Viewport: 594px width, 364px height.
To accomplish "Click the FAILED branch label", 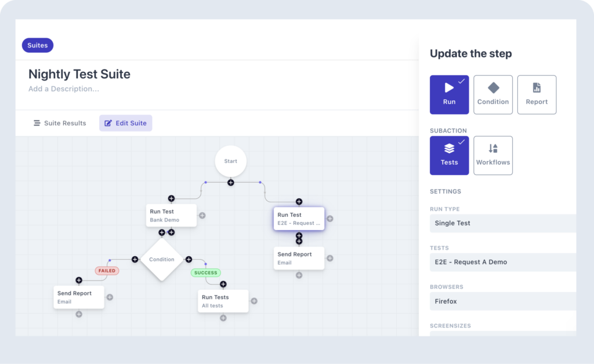I will click(107, 271).
